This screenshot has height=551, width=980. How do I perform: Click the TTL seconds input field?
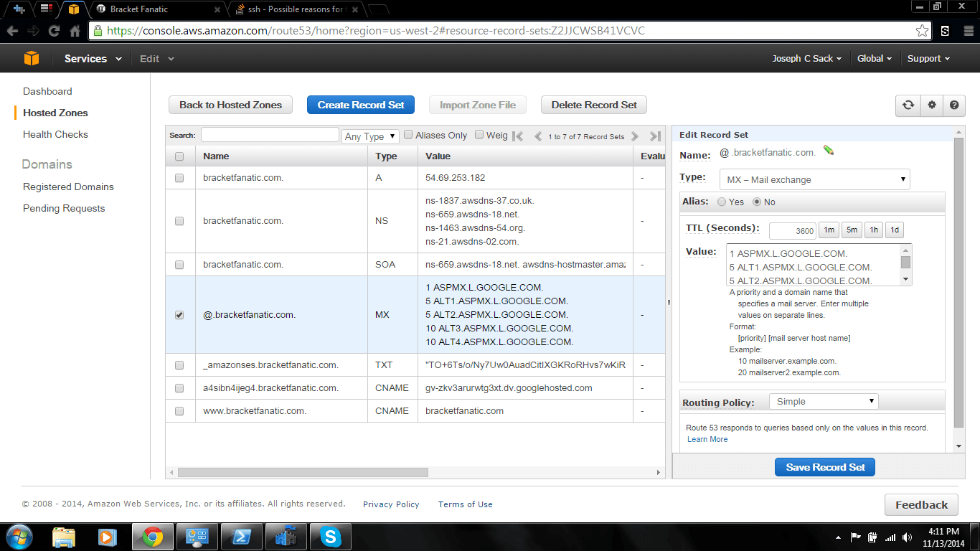coord(793,230)
